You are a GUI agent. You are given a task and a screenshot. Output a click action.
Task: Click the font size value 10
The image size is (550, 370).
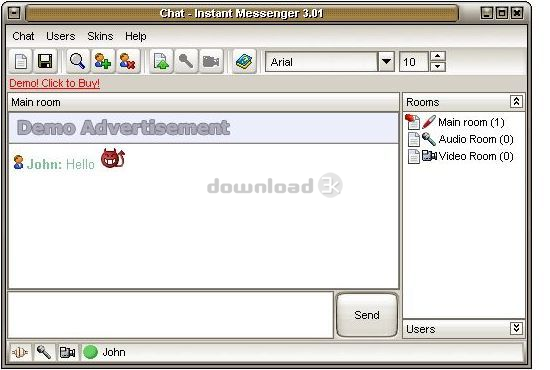[x=414, y=62]
